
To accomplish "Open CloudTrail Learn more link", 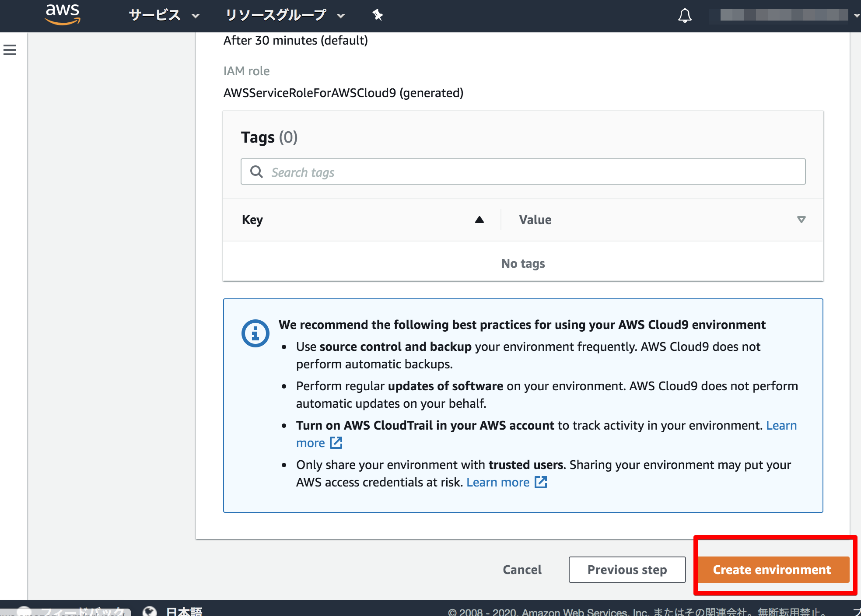I will [781, 425].
